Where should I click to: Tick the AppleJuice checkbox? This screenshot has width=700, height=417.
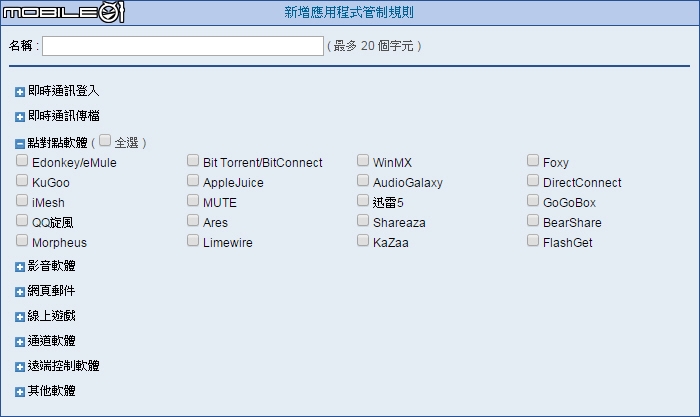point(193,180)
